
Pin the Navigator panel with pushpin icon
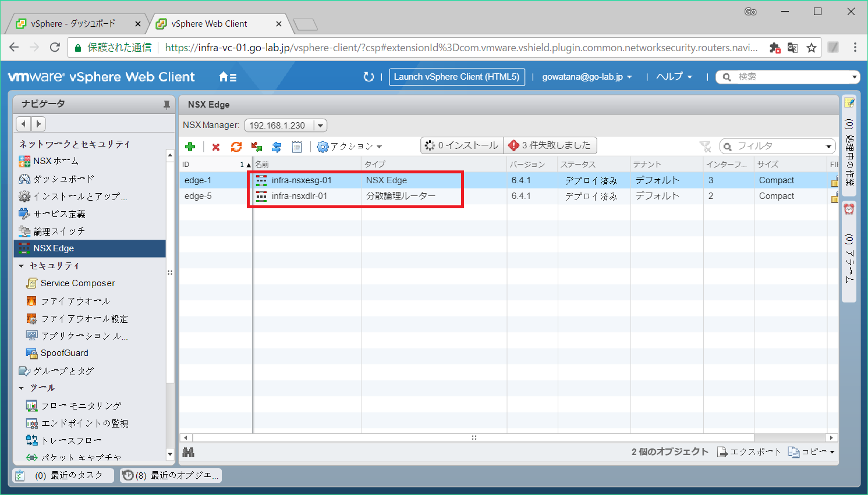click(166, 105)
